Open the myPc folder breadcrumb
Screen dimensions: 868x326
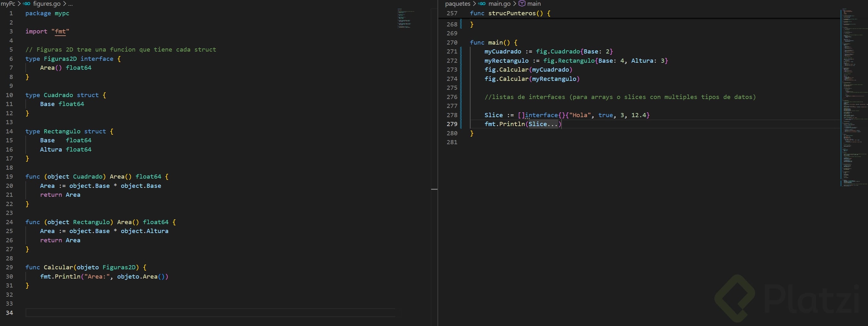tap(8, 4)
